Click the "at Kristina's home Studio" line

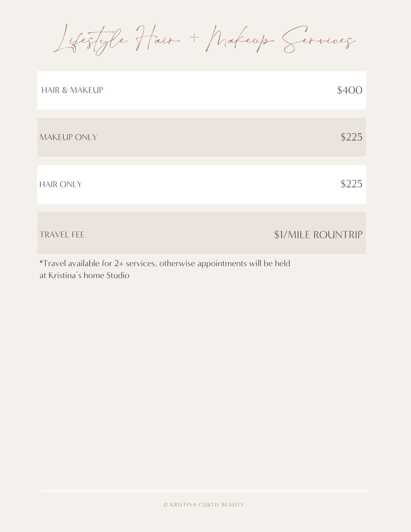[x=84, y=275]
